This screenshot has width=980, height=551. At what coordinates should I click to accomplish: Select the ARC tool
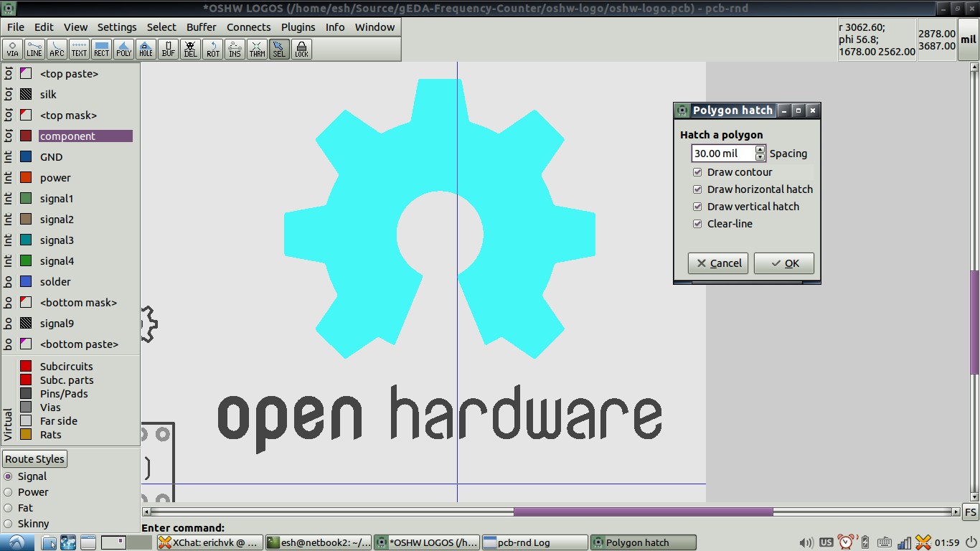(x=56, y=49)
